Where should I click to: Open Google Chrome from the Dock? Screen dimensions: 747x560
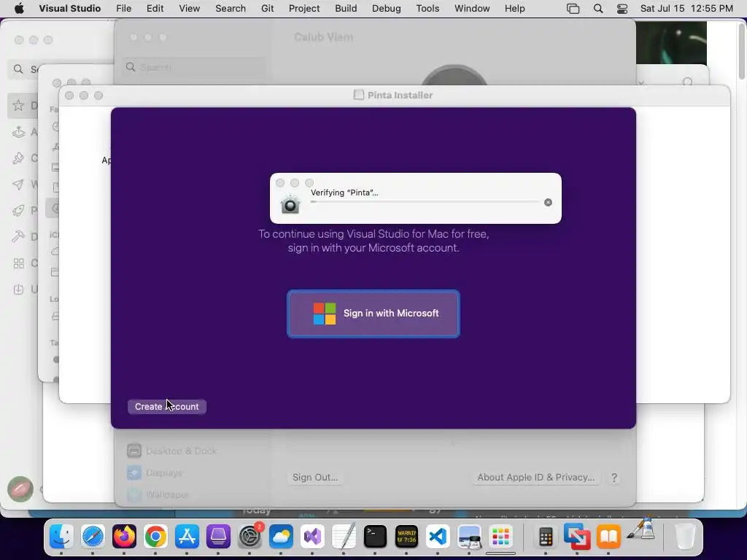(155, 537)
